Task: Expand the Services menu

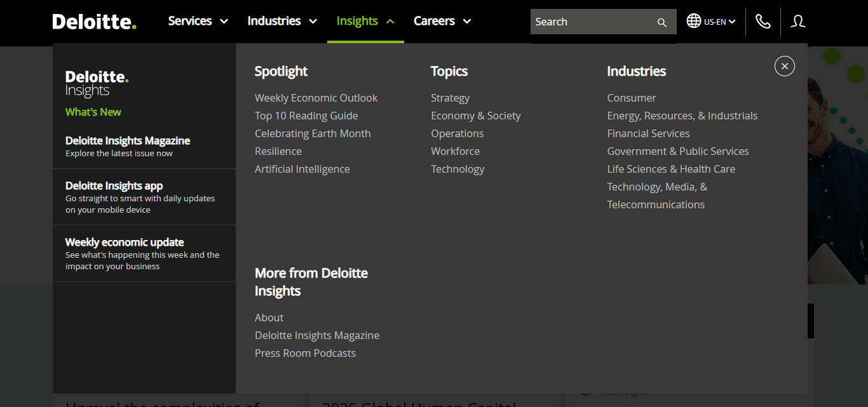Action: (198, 21)
